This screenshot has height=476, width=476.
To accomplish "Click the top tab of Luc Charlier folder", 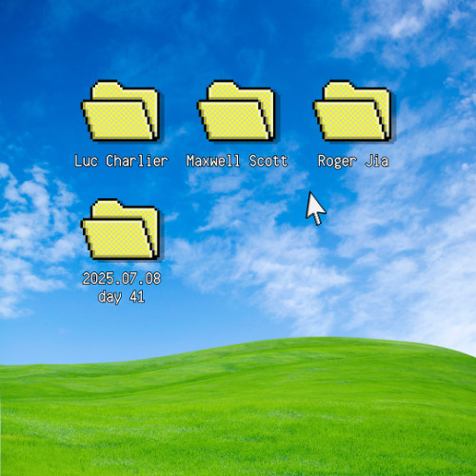I will click(x=107, y=87).
